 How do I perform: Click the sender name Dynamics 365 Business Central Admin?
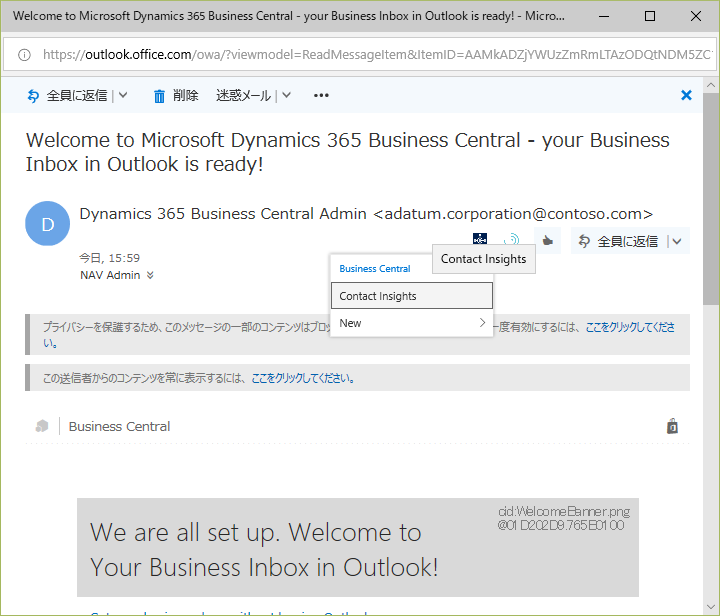(x=223, y=214)
